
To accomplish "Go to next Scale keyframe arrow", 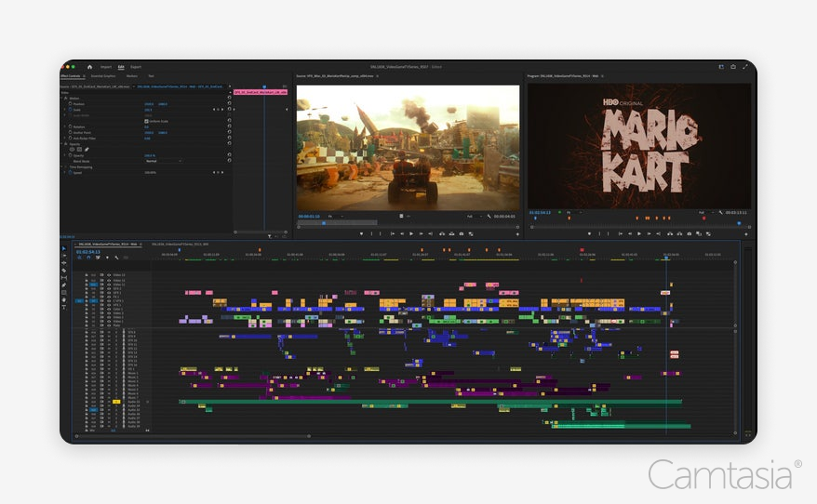I will [x=222, y=110].
